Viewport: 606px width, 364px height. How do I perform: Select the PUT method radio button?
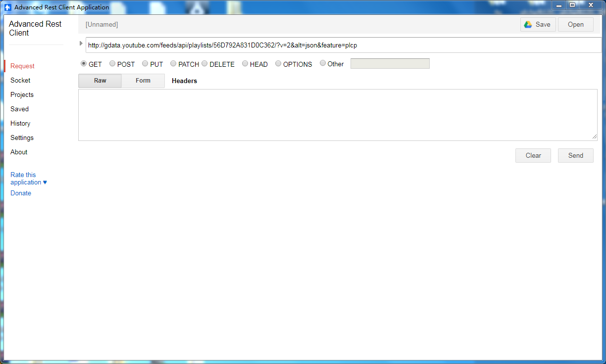coord(145,63)
